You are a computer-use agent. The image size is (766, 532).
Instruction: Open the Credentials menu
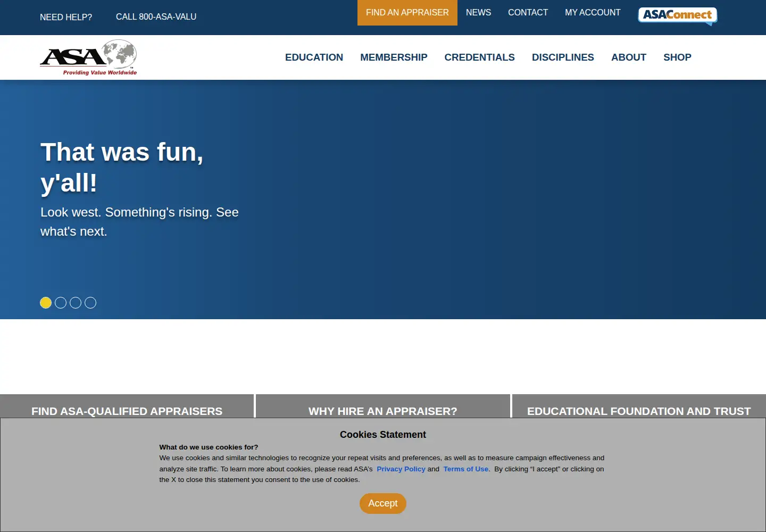coord(479,57)
